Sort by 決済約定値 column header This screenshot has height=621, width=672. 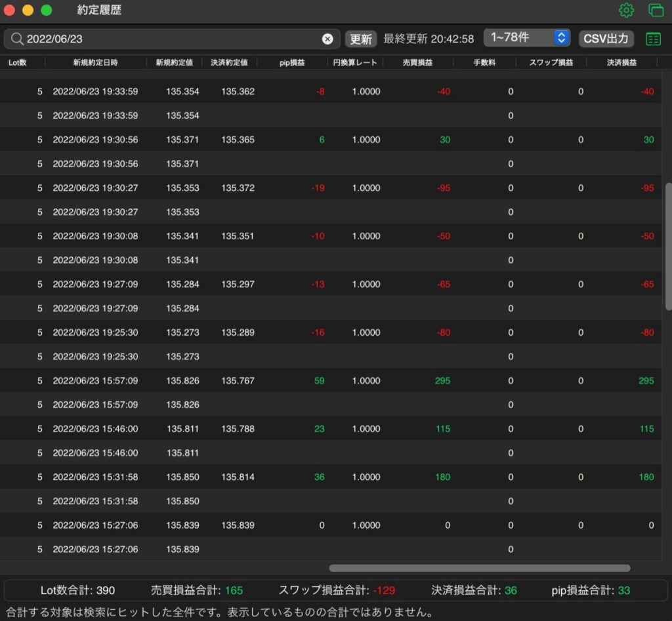[x=229, y=62]
